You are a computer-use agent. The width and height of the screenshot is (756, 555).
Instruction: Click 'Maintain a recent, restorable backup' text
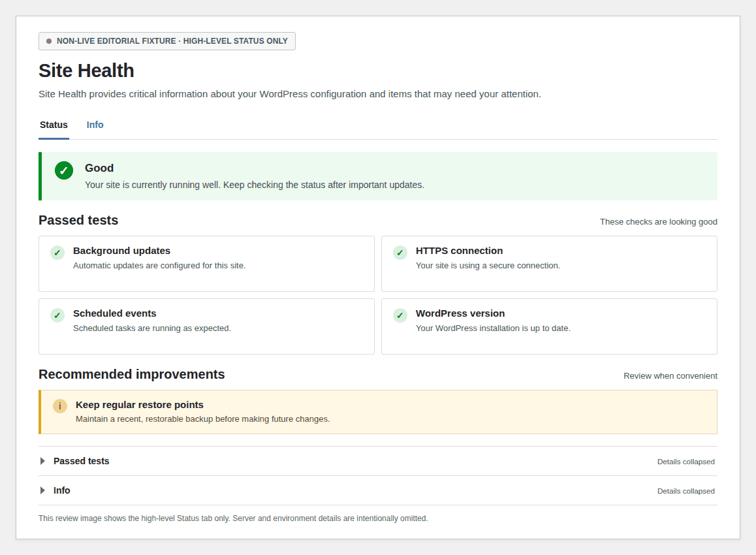point(202,419)
